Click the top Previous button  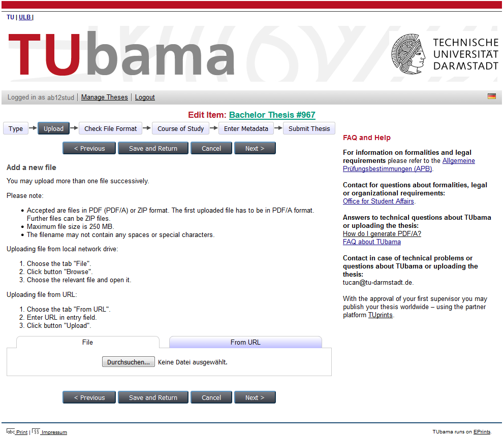point(89,148)
